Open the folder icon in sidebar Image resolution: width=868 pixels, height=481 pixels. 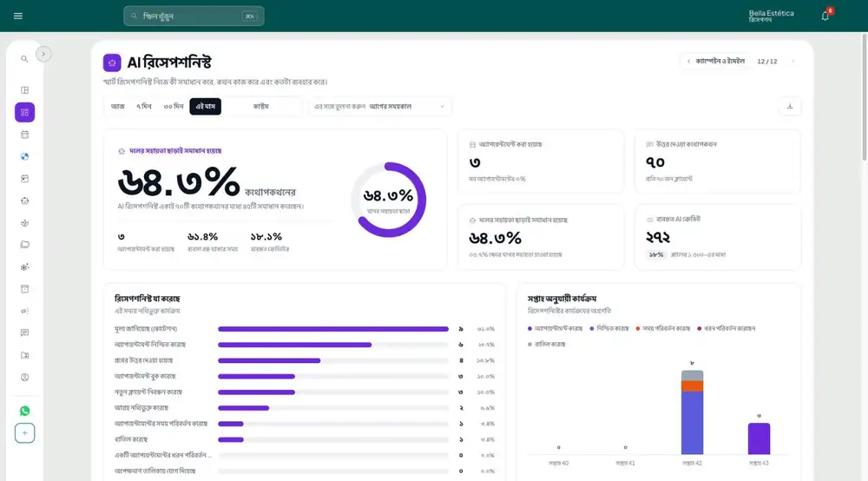[x=24, y=245]
